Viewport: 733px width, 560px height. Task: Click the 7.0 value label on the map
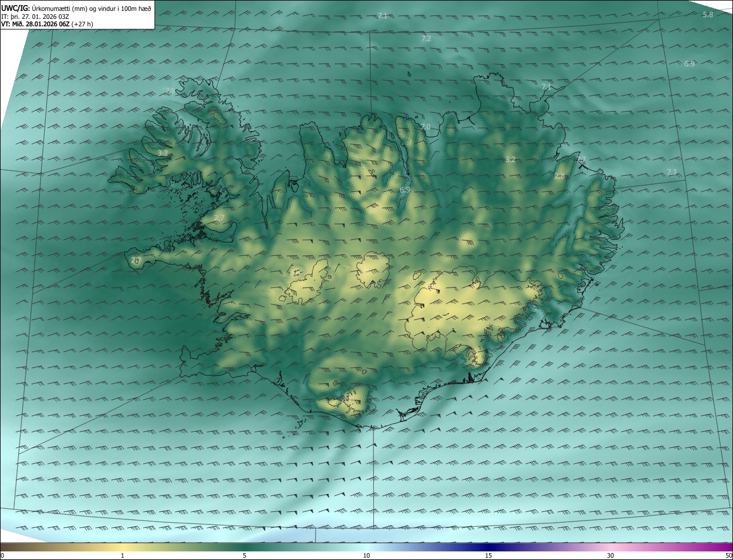pyautogui.click(x=425, y=127)
